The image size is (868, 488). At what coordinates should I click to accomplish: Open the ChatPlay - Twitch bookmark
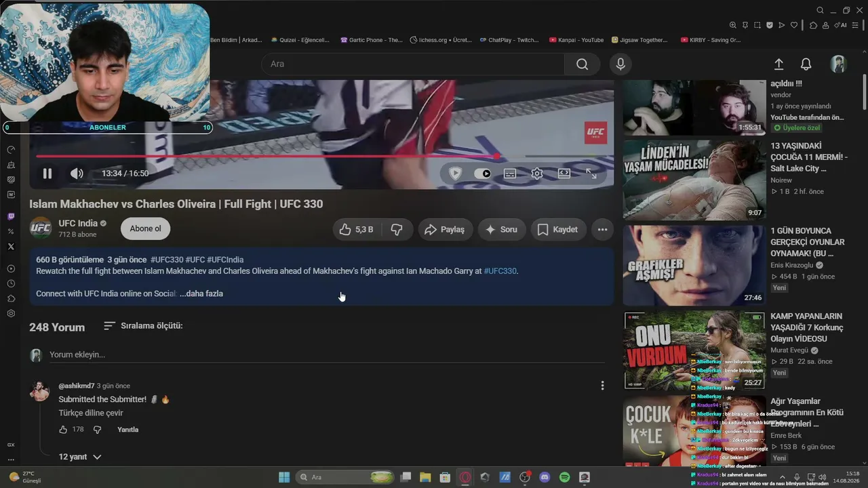pos(509,40)
